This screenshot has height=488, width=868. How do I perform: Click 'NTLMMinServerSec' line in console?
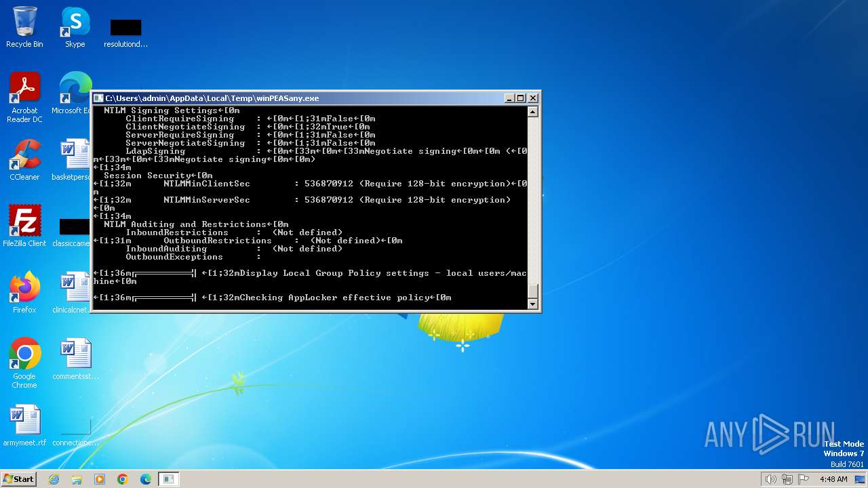[302, 200]
